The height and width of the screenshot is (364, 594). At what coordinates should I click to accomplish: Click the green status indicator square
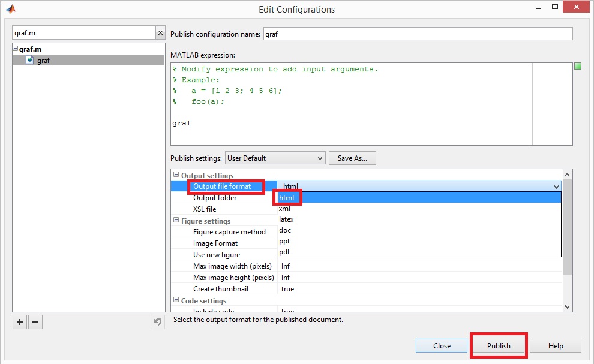point(578,67)
